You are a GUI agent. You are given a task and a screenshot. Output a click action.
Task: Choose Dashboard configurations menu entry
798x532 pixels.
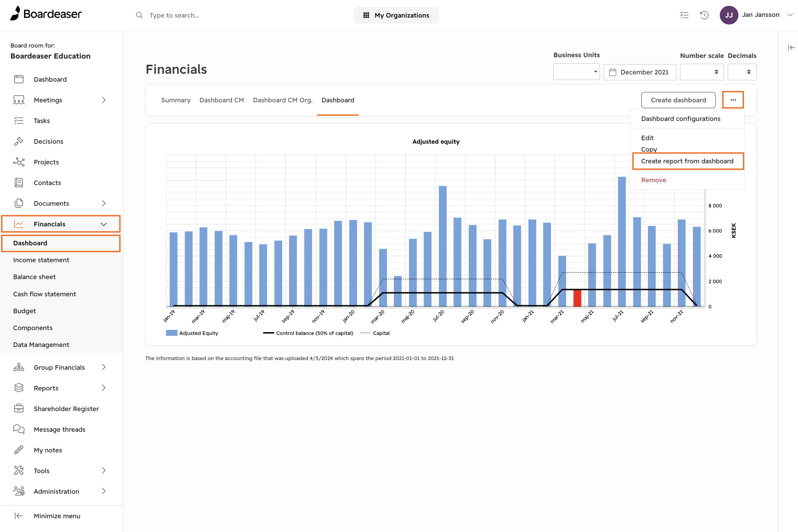pyautogui.click(x=681, y=119)
